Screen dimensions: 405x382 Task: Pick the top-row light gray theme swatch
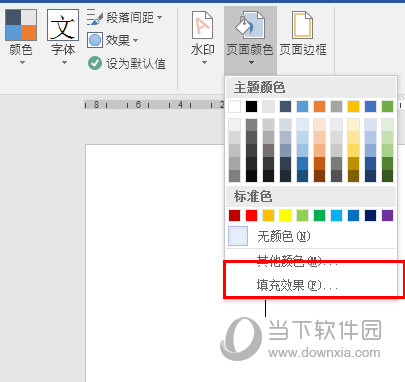point(269,107)
